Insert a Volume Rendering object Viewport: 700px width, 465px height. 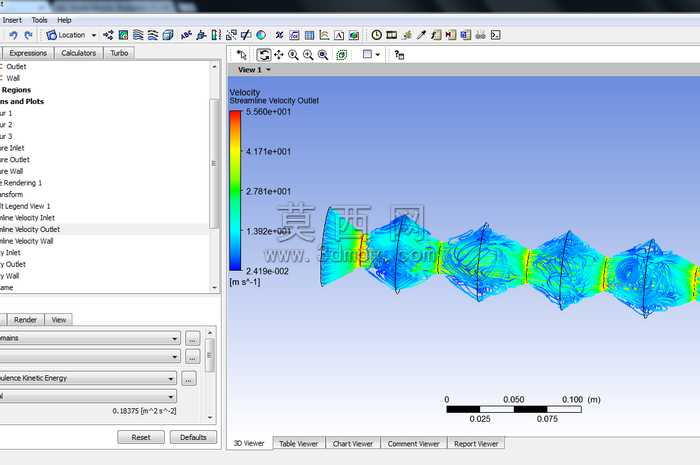(x=168, y=35)
